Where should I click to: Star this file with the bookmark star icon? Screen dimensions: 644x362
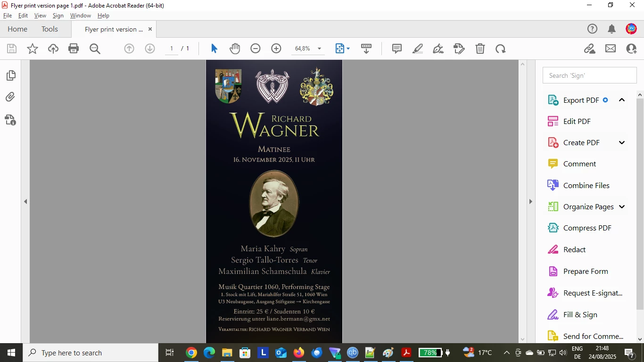[33, 49]
